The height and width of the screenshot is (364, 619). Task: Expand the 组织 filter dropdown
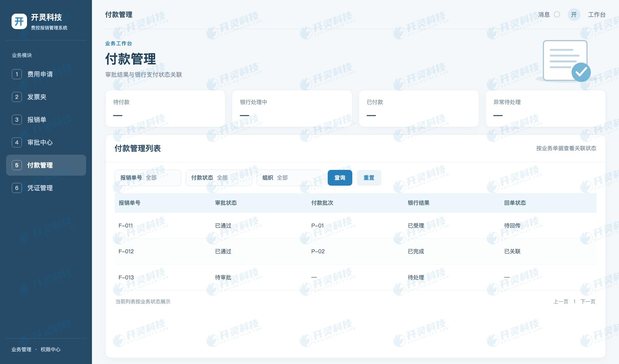290,178
